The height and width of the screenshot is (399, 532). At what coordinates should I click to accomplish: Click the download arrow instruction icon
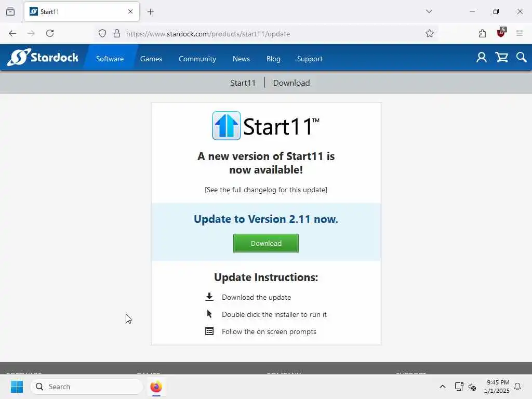209,297
